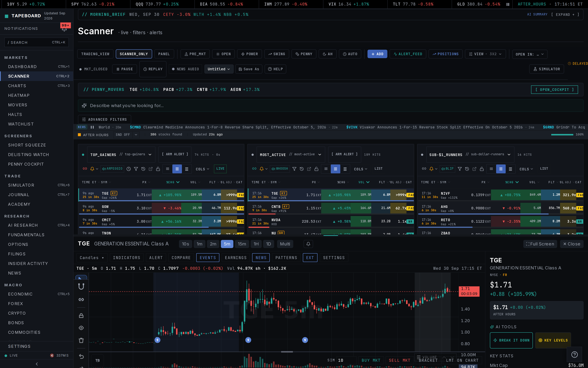Expand SND OFF dropdown arrow
Screen dimensions: 588x368
[136, 135]
